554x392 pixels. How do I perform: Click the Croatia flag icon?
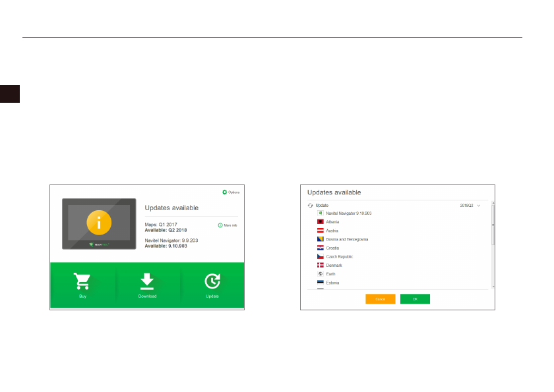[320, 248]
